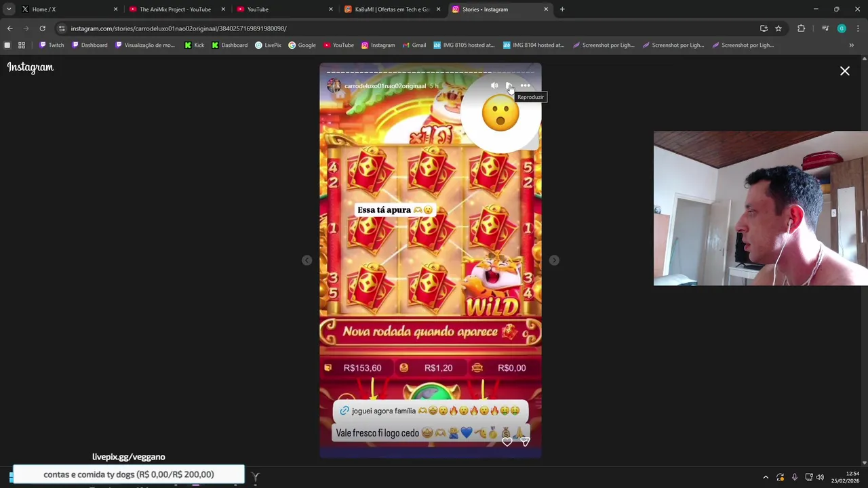Viewport: 868px width, 488px height.
Task: Click the Instagram URL address bar
Action: click(407, 28)
